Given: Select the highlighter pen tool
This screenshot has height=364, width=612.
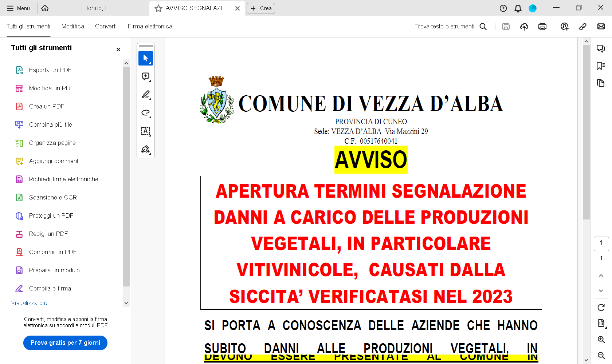Looking at the screenshot, I should pyautogui.click(x=146, y=95).
